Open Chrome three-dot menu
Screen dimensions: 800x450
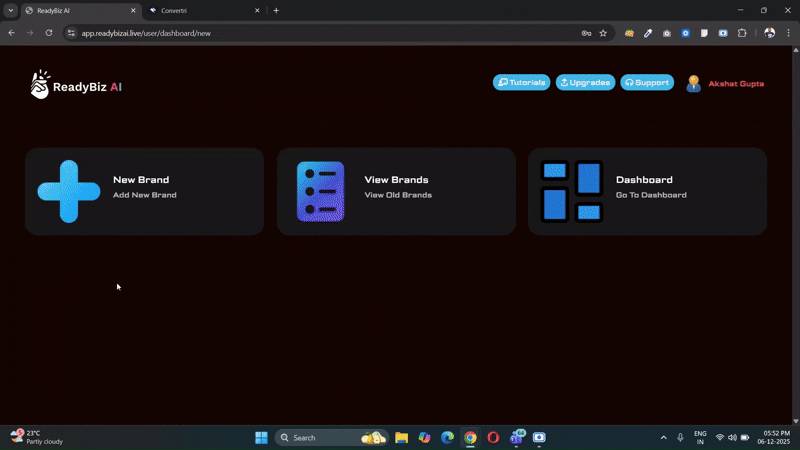pos(788,33)
